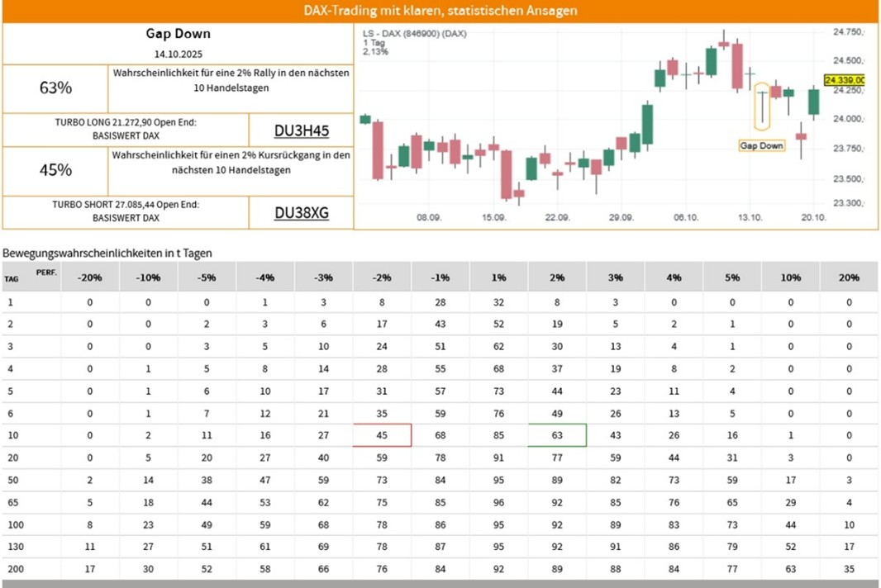The width and height of the screenshot is (881, 588).
Task: Click the 29.09. date on chart axis
Action: coord(621,216)
